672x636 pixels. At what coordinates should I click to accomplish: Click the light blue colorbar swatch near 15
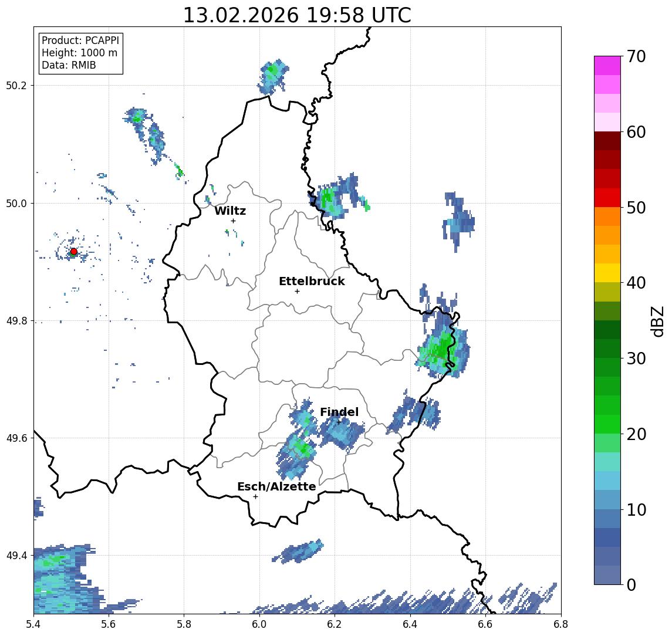(x=607, y=481)
